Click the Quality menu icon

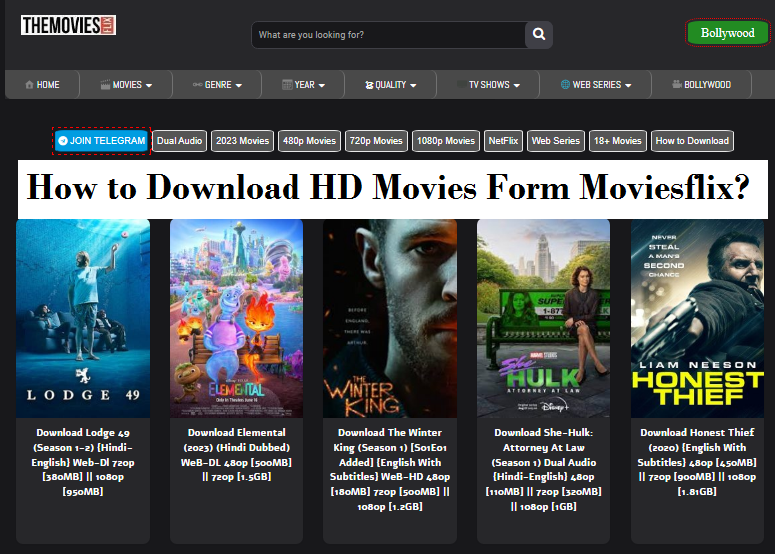click(369, 85)
